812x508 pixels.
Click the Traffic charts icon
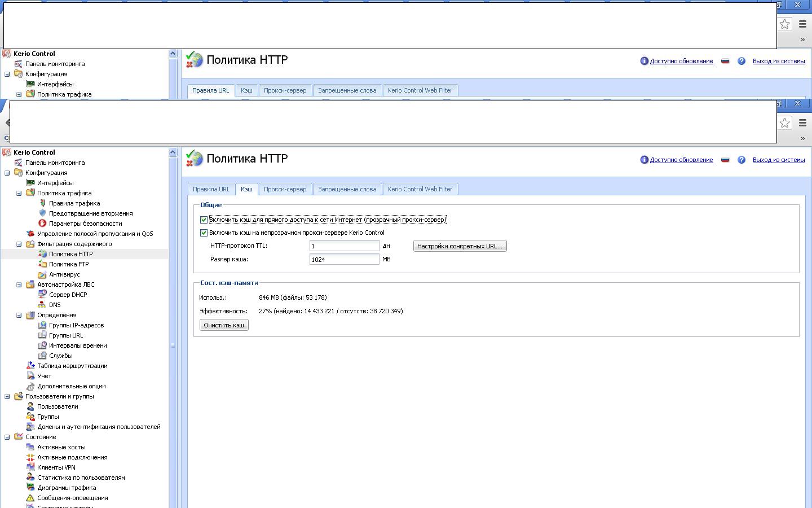[x=30, y=488]
